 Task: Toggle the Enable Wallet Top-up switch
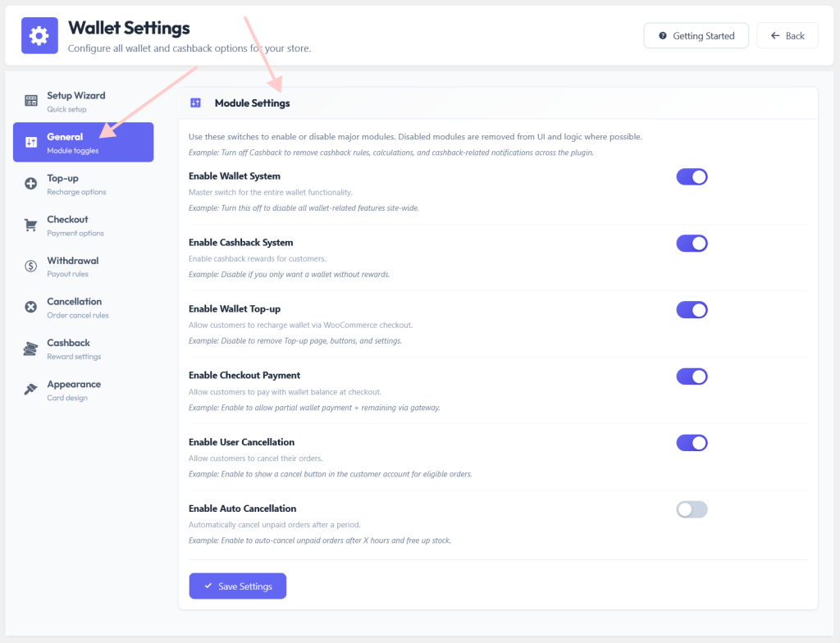(x=692, y=310)
